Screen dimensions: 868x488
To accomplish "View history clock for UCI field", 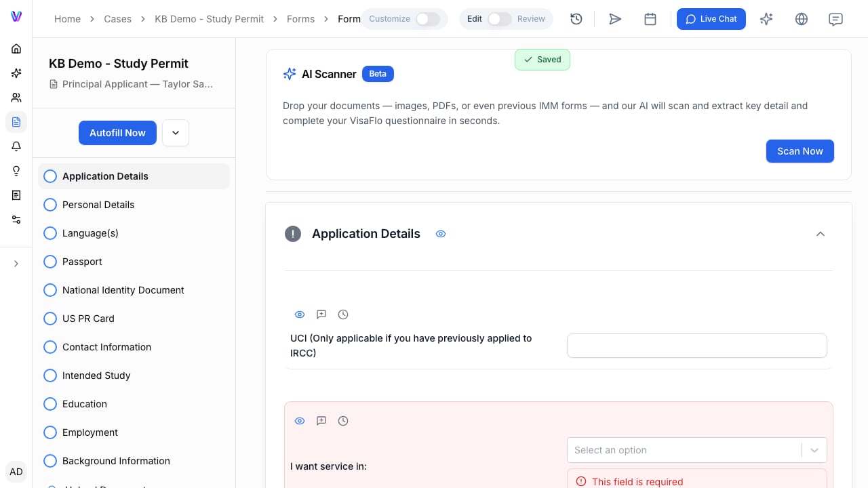I will point(343,314).
